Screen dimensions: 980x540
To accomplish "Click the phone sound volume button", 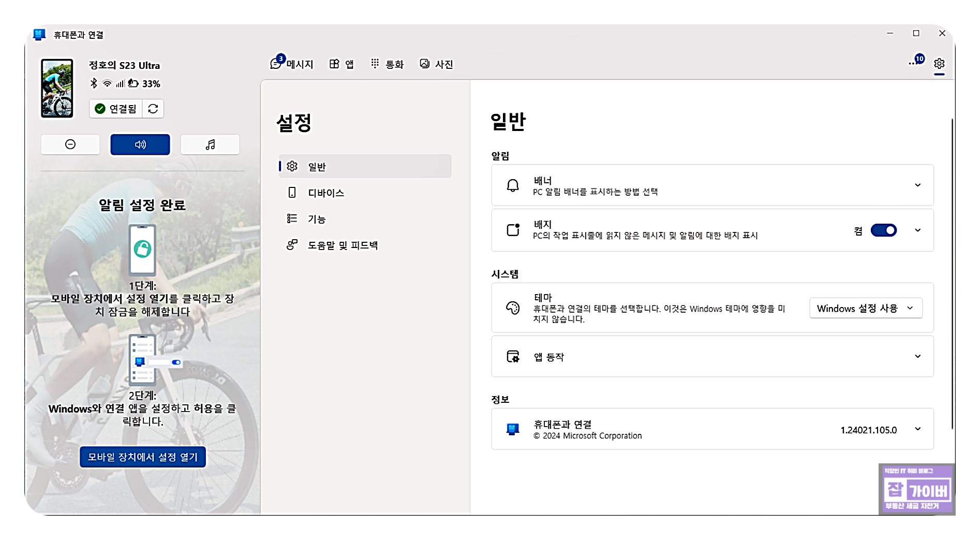I will pos(140,144).
